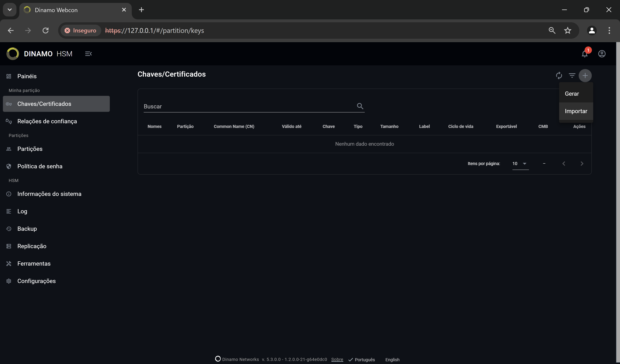620x364 pixels.
Task: Open the Configurações page
Action: point(56,281)
